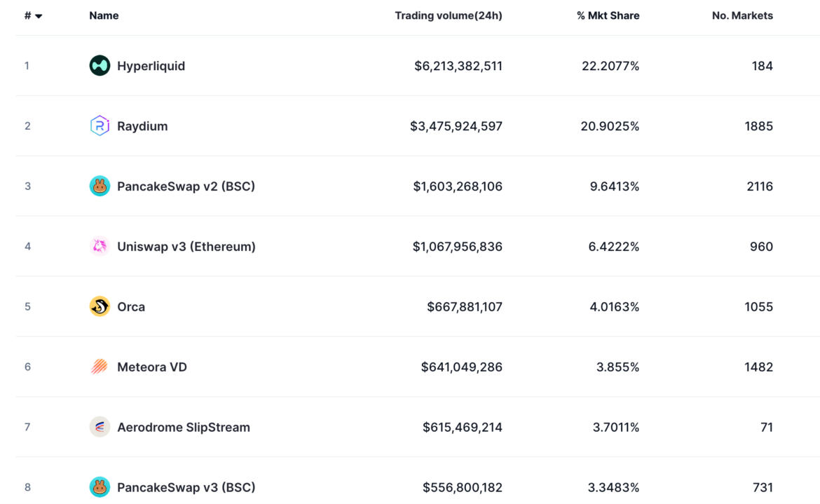Screen dimensions: 820x504
Task: Click the Aerodrome SlipStream logo
Action: [100, 427]
